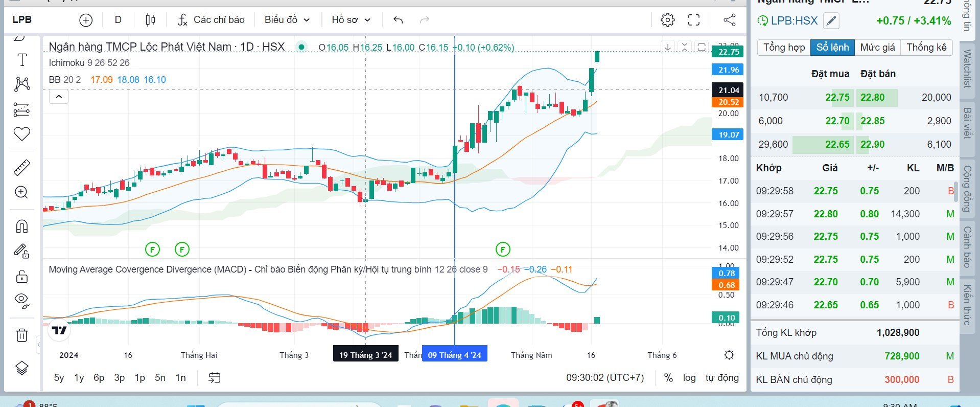Click the BB 20 2 indicator legend
Viewport: 980px width, 407px height.
pos(65,80)
